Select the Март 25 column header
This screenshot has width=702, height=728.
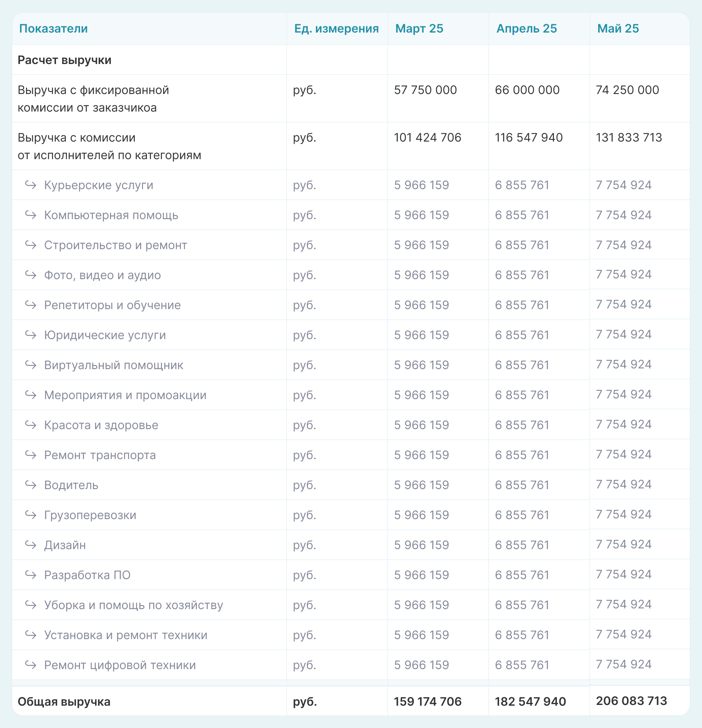419,29
